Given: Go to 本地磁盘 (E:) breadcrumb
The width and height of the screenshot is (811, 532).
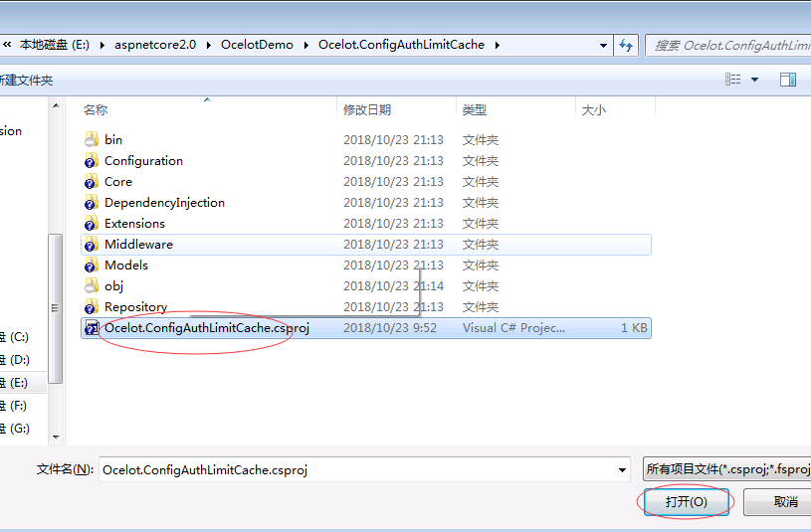Looking at the screenshot, I should pos(55,45).
